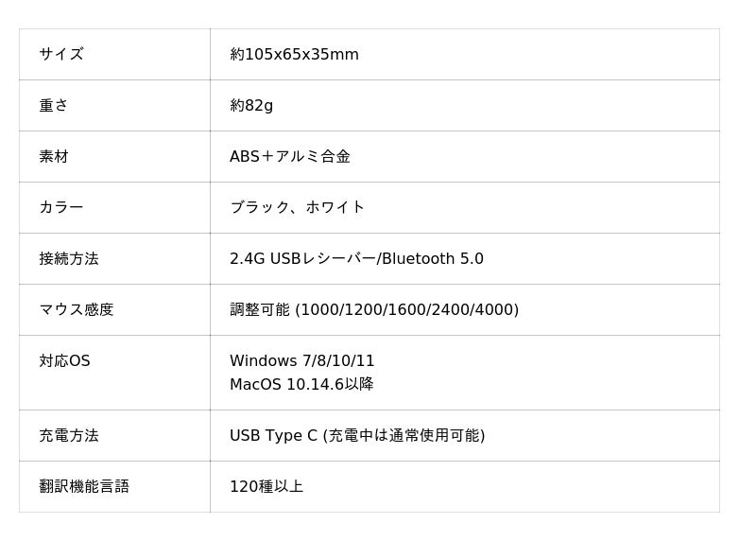
Task: Select the 約105x65x35mm size value
Action: click(294, 54)
